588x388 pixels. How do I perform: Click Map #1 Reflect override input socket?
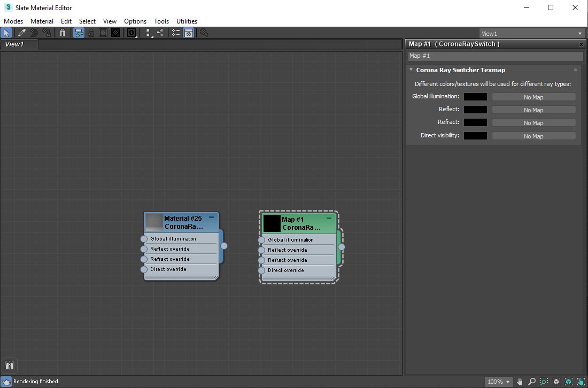[262, 250]
